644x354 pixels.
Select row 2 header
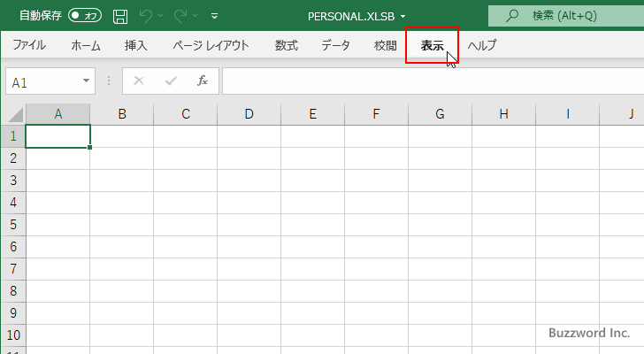point(13,158)
